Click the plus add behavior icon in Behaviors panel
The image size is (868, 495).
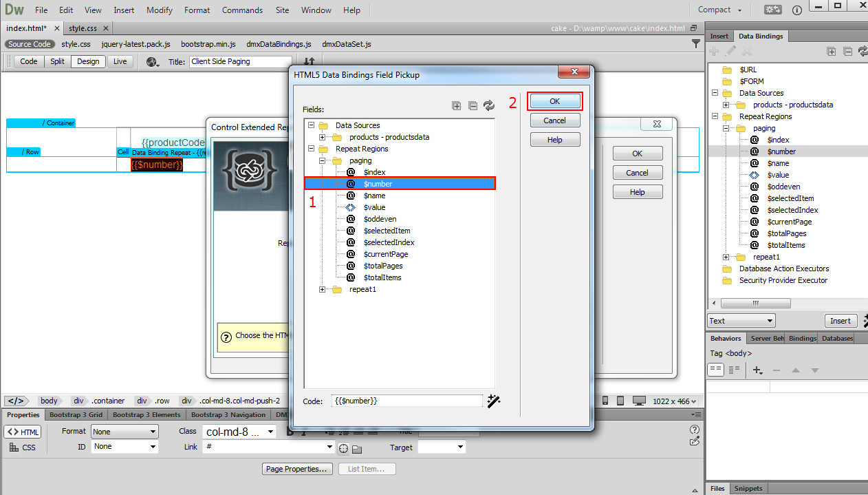coord(758,370)
